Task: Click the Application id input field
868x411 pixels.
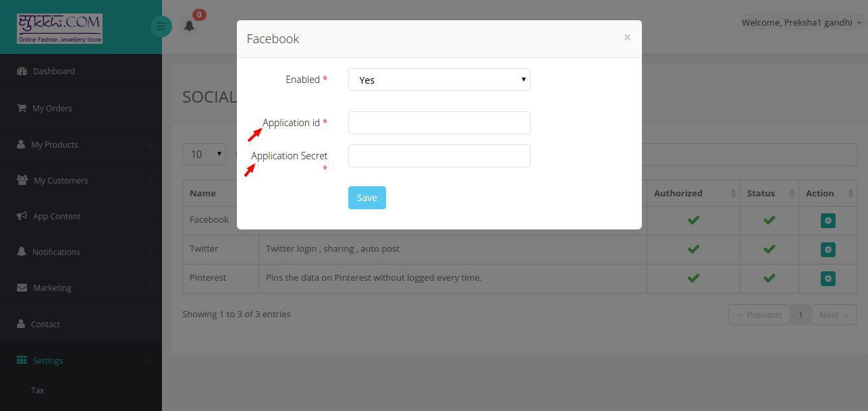Action: coord(439,123)
